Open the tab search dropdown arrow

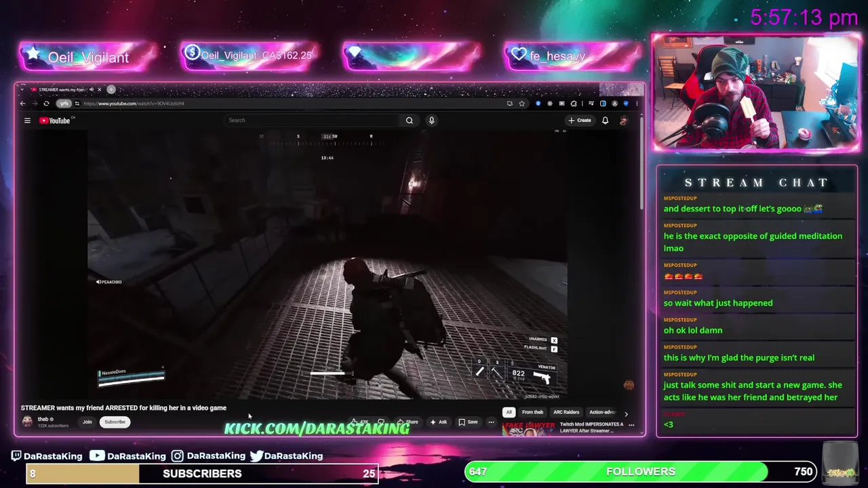[x=22, y=89]
